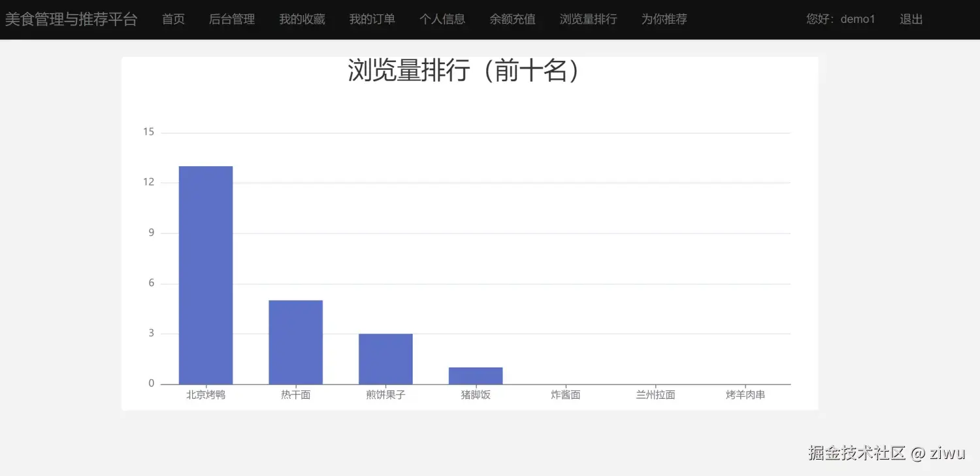Click the y-axis value 0
Viewport: 980px width, 476px height.
pyautogui.click(x=152, y=384)
